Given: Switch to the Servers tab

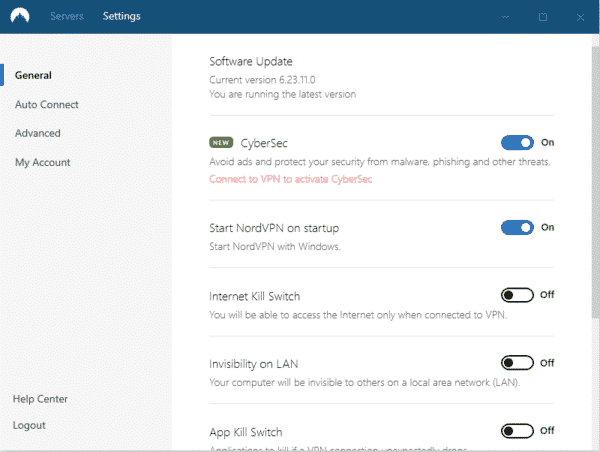Looking at the screenshot, I should click(67, 16).
